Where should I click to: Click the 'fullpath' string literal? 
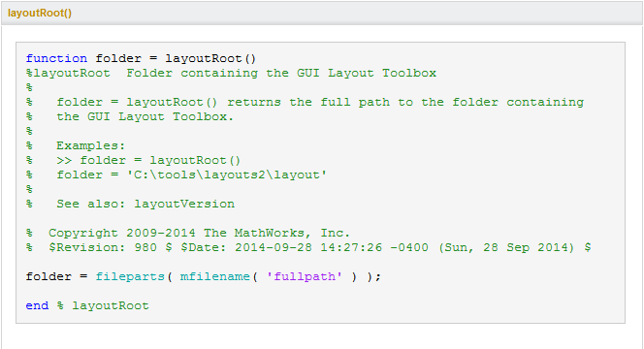(x=305, y=276)
